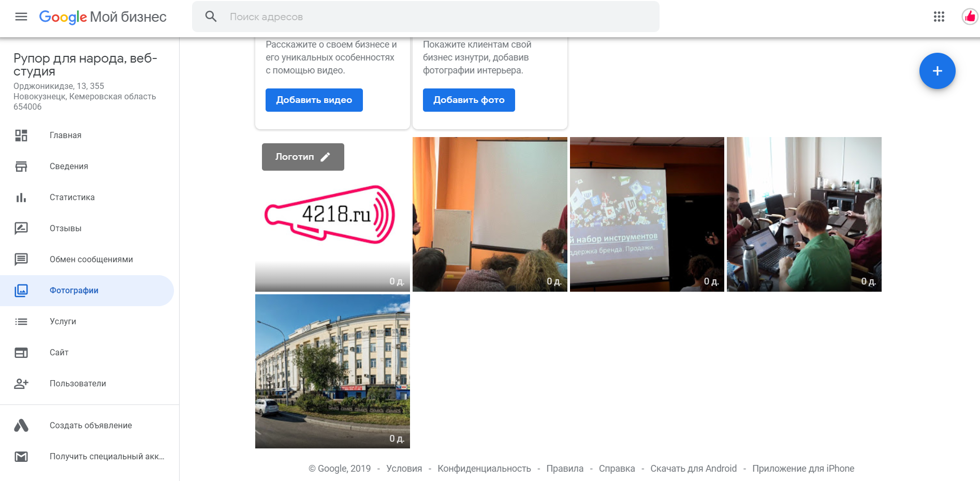The width and height of the screenshot is (980, 481).
Task: Open the building exterior photo thumbnail
Action: pos(332,371)
